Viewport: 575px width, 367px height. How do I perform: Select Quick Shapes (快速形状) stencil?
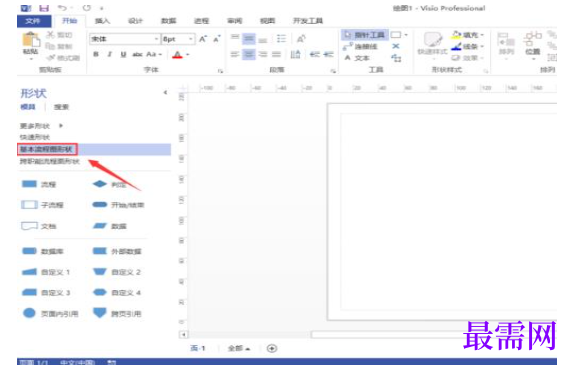coord(34,137)
